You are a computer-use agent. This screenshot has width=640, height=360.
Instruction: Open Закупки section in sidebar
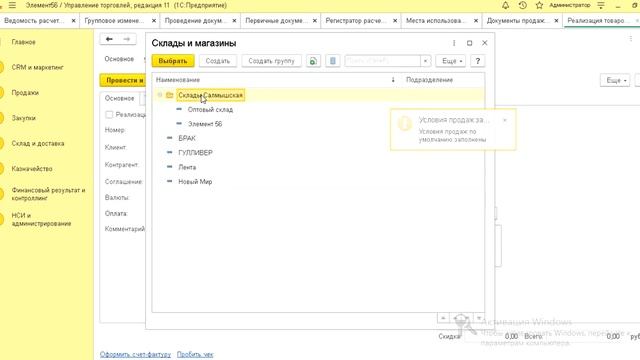[x=24, y=118]
